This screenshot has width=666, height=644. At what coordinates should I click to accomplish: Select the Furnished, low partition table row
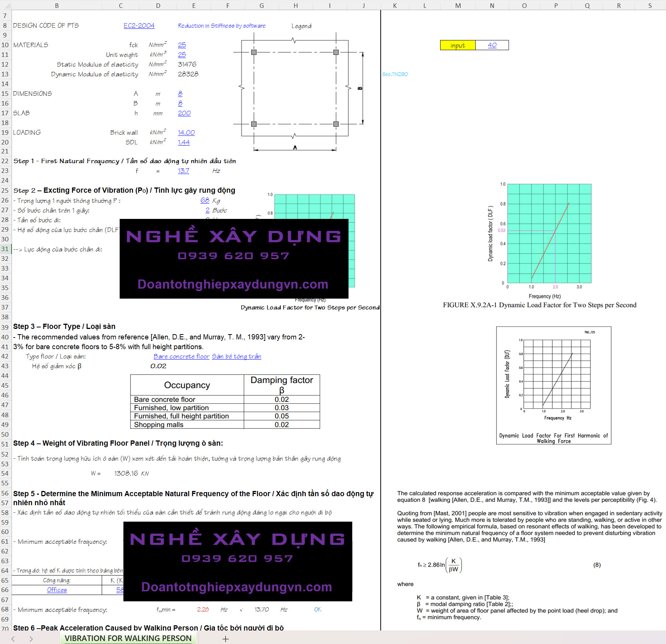(225, 408)
